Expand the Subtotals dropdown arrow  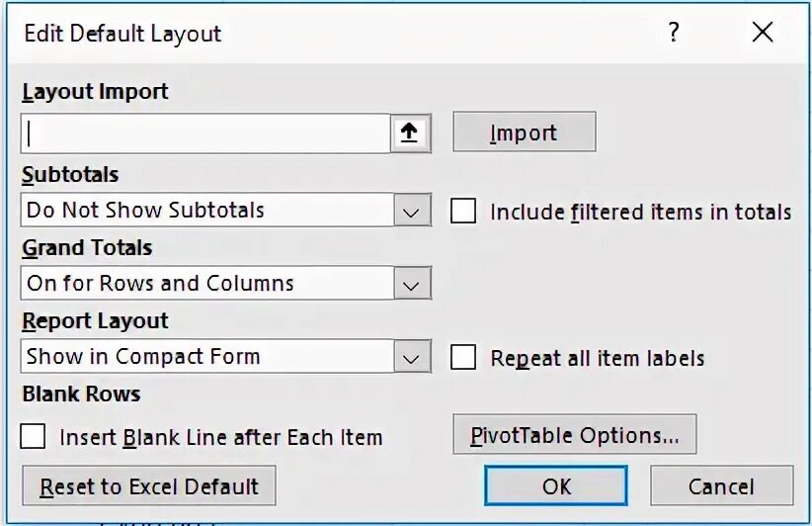[x=412, y=210]
